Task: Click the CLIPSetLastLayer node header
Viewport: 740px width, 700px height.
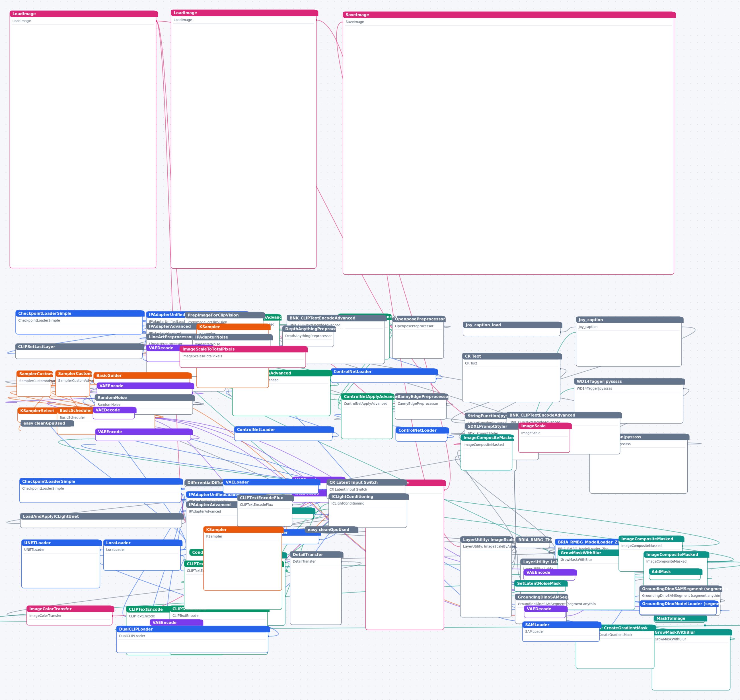Action: pos(79,347)
